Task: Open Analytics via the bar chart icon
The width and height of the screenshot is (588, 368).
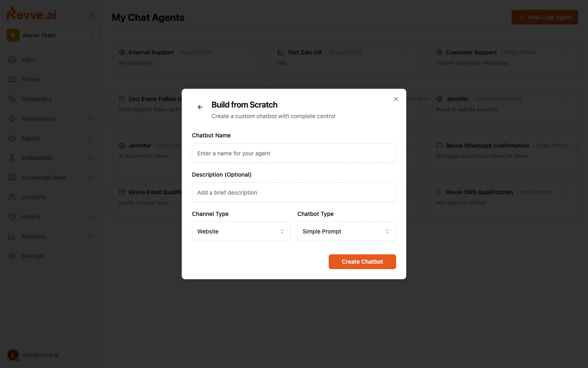Action: click(x=12, y=236)
